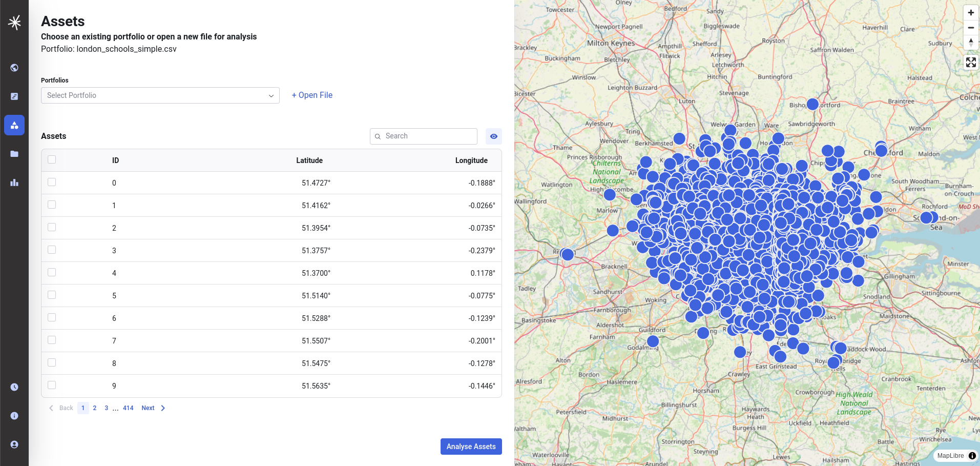
Task: Check the checkbox for asset ID 0
Action: coord(52,182)
